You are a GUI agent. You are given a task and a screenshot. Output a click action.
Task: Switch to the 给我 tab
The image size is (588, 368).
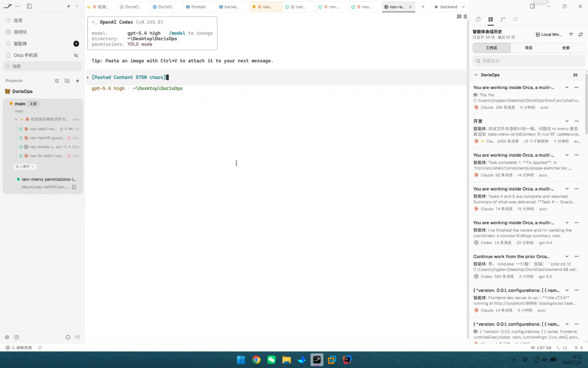tap(100, 7)
